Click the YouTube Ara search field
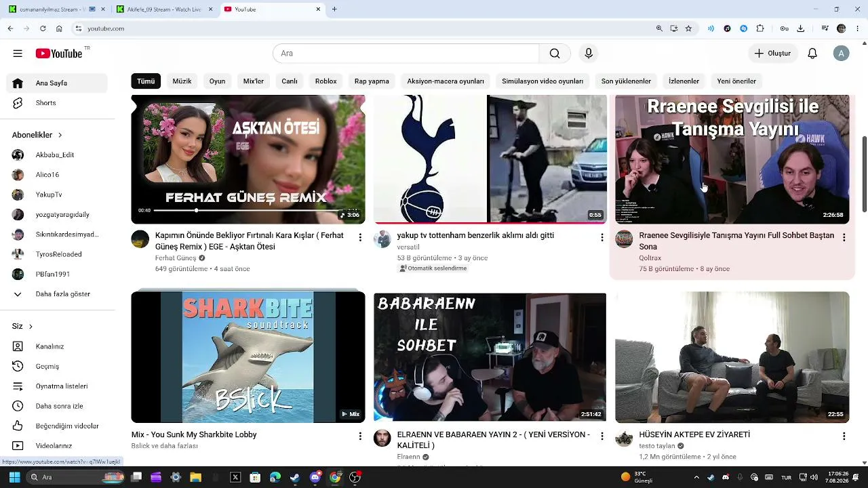 click(406, 54)
